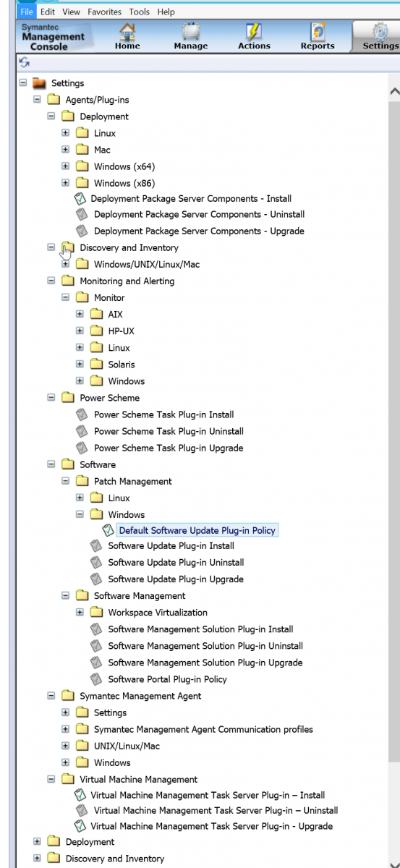Open the Edit menu
Screen dimensions: 400x868
[48, 12]
